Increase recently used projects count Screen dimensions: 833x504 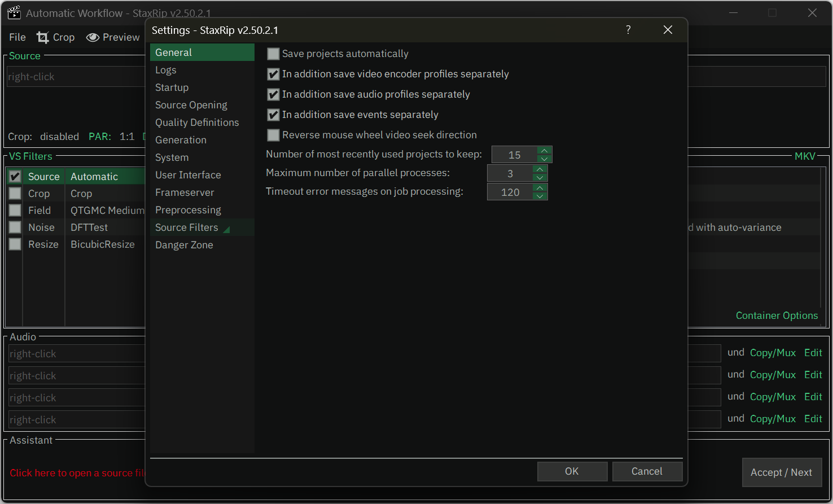(544, 151)
